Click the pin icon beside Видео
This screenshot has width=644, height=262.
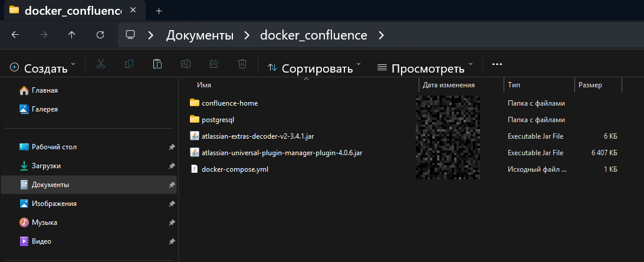click(172, 242)
